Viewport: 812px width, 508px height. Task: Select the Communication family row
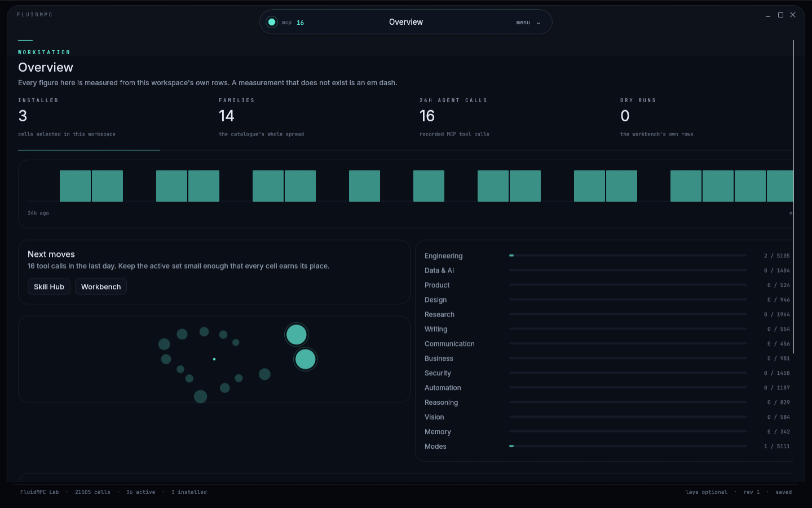[x=607, y=344]
